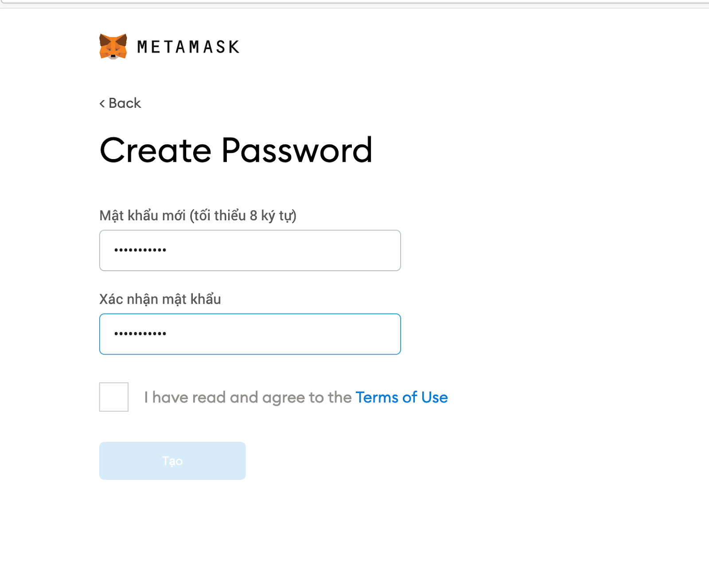Focus the Mật khẩu mới password field
This screenshot has width=709, height=588.
click(x=250, y=250)
